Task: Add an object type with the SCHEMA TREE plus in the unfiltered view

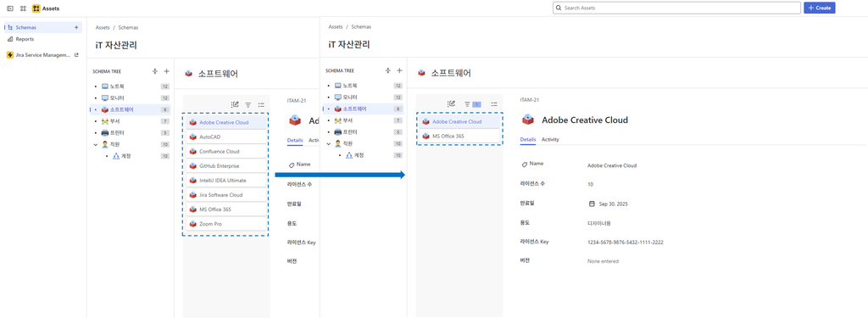Action: click(x=167, y=71)
